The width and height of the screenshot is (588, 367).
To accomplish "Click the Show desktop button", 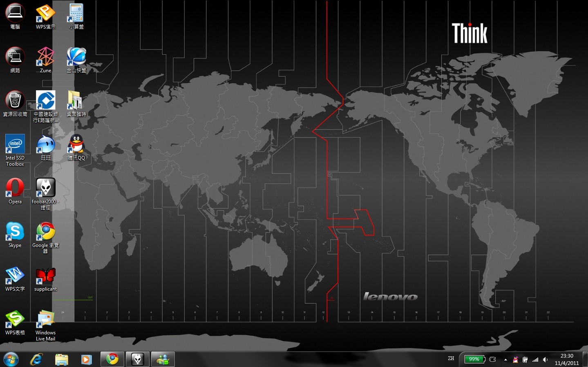I will [x=585, y=359].
